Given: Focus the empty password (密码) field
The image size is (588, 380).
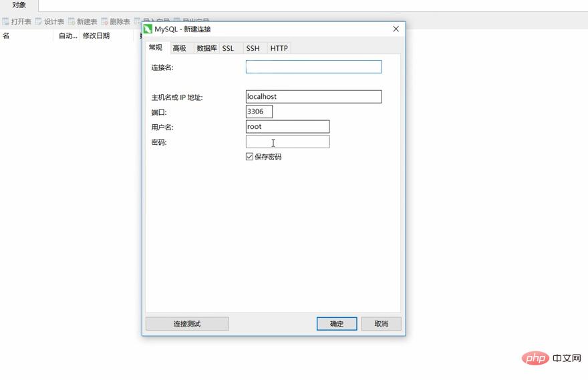Looking at the screenshot, I should coord(287,142).
